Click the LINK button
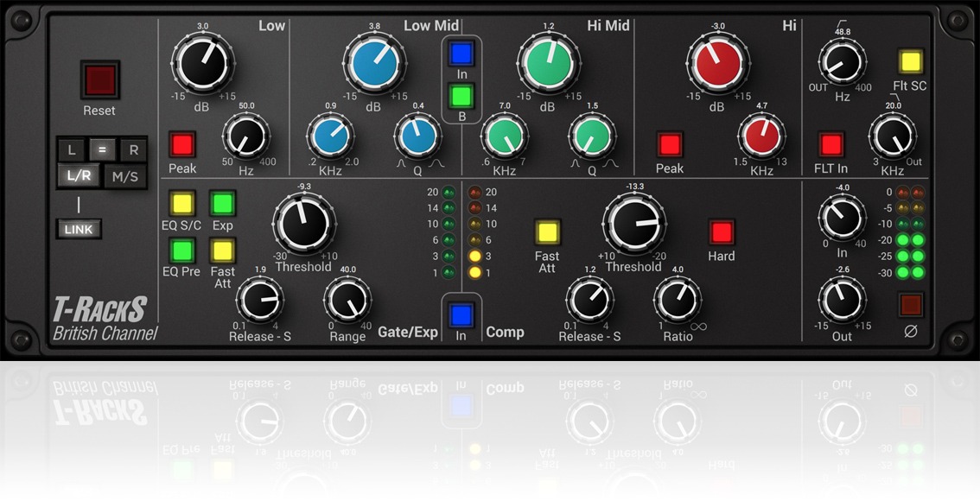Image resolution: width=980 pixels, height=501 pixels. (79, 229)
